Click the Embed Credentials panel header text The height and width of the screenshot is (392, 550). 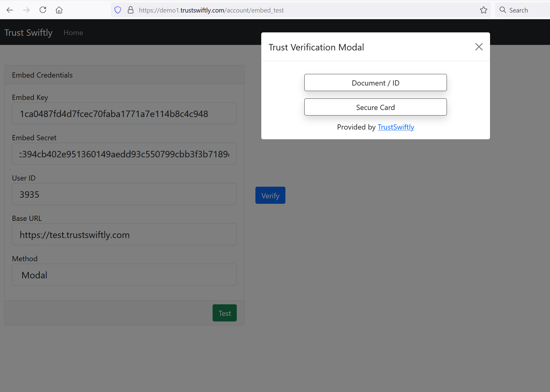coord(42,75)
